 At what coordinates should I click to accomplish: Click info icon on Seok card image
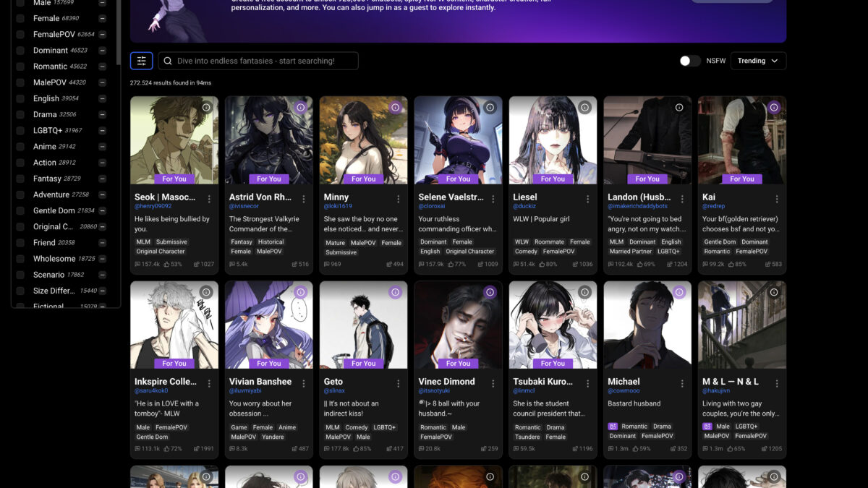pyautogui.click(x=206, y=108)
